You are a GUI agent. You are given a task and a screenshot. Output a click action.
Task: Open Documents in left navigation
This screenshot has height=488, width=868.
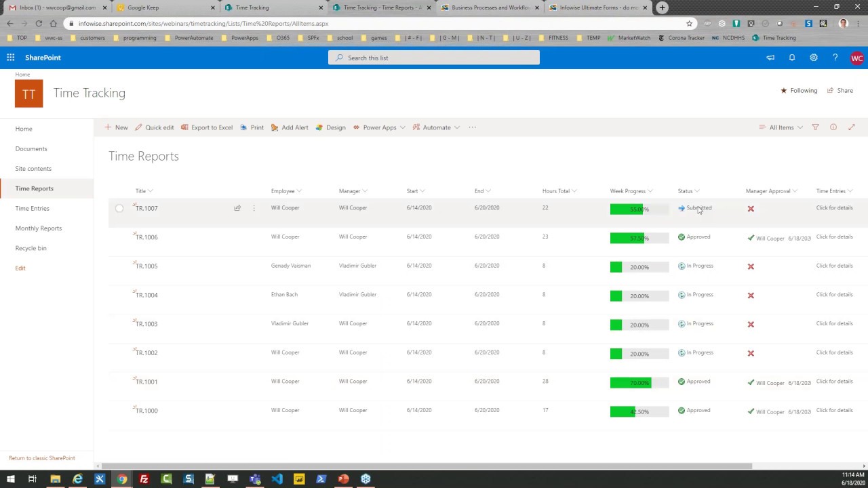(31, 148)
